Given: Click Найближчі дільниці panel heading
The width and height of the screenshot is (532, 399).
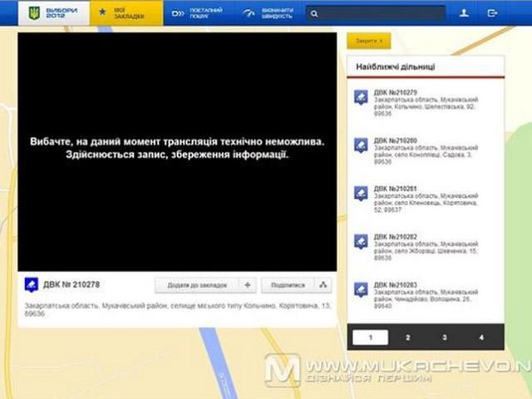Looking at the screenshot, I should pyautogui.click(x=396, y=66).
